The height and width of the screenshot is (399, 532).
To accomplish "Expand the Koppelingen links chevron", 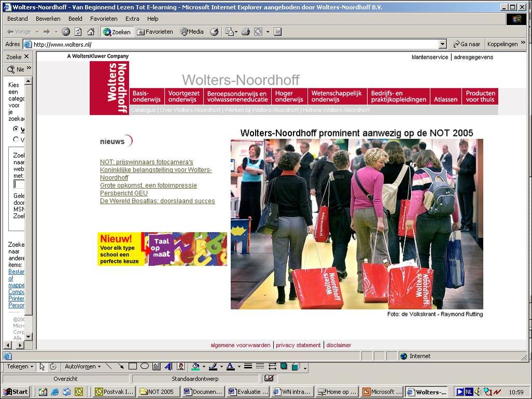I will point(523,43).
